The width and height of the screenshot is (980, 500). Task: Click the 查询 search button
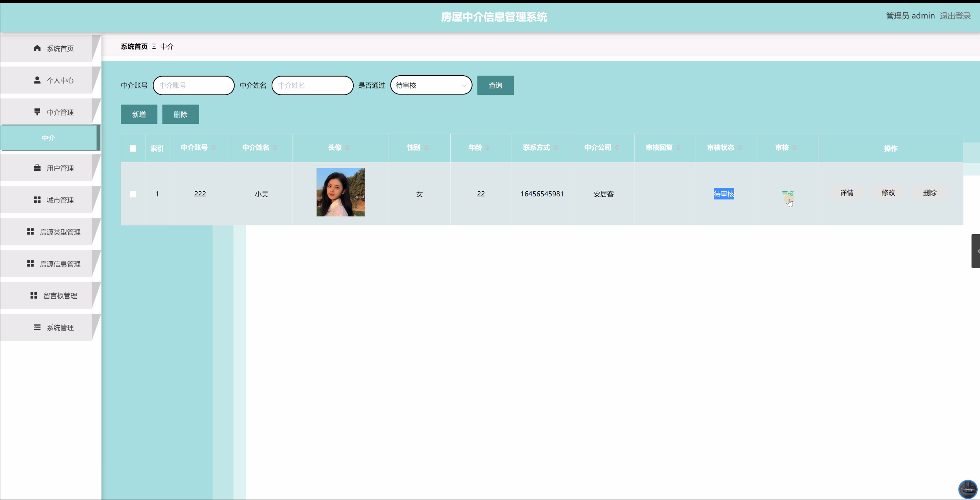[495, 85]
